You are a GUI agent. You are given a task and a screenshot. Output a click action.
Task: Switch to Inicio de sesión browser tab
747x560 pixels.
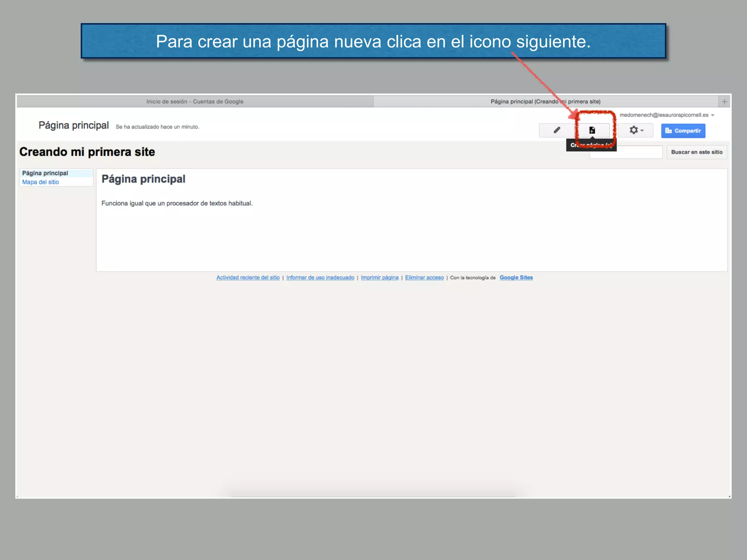195,101
